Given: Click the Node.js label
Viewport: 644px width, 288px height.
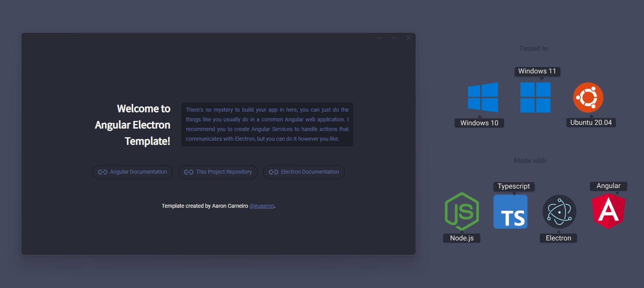Looking at the screenshot, I should (462, 238).
